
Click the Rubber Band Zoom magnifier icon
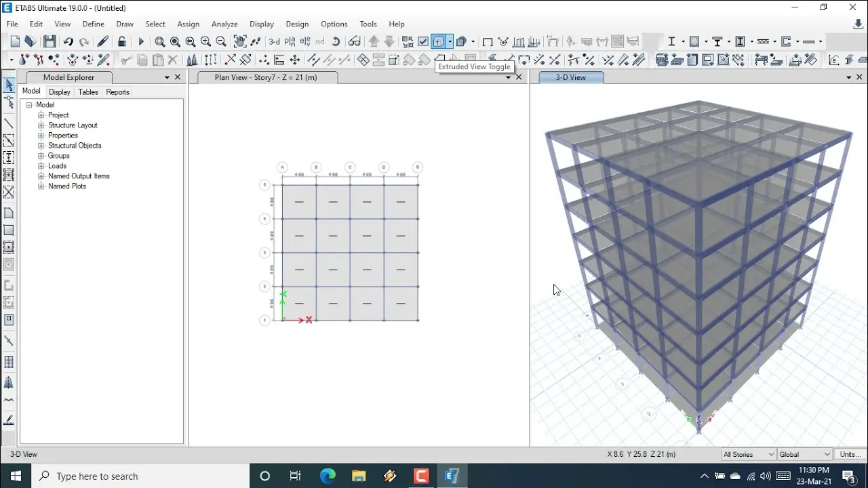coord(160,42)
